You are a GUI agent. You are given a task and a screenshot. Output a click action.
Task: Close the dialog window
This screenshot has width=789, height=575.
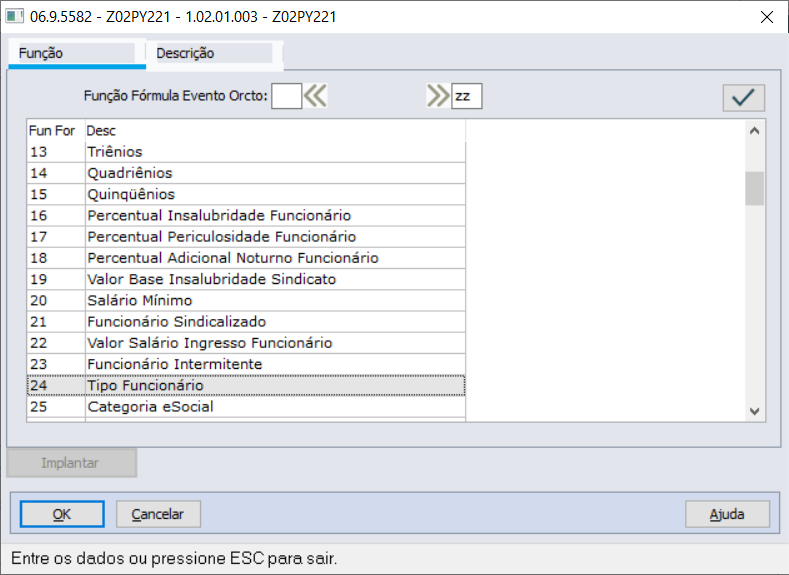pos(767,17)
